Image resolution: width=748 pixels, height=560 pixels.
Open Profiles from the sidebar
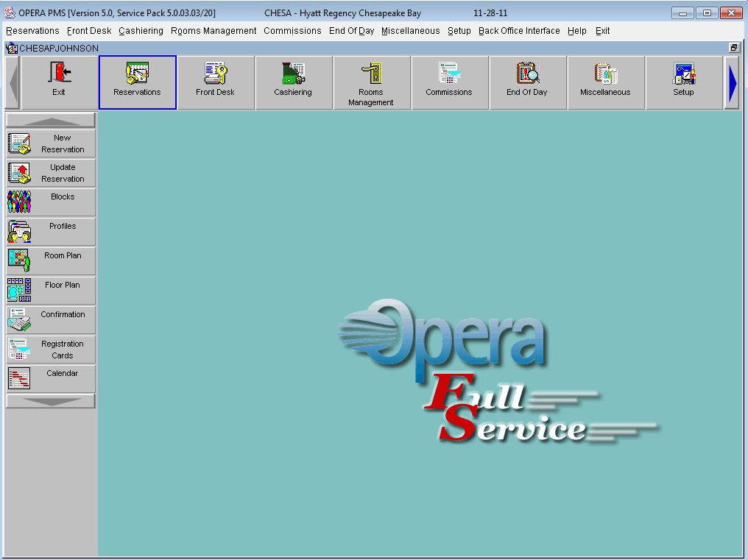tap(51, 232)
